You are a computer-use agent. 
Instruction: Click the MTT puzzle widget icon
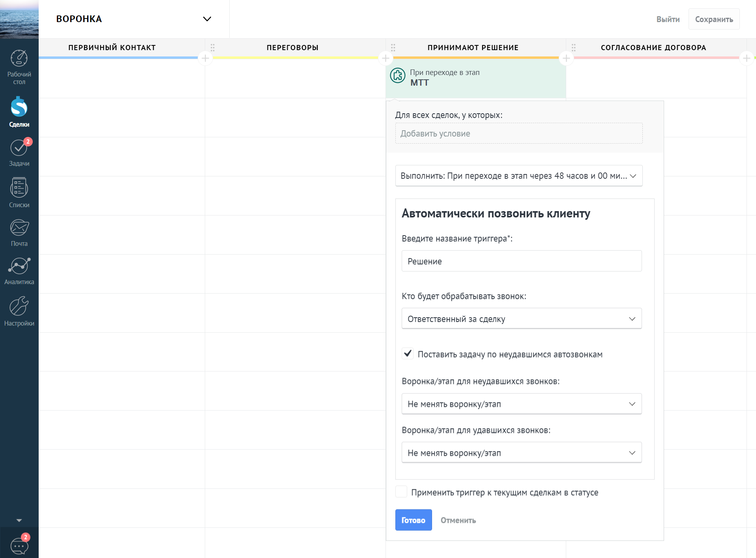397,75
